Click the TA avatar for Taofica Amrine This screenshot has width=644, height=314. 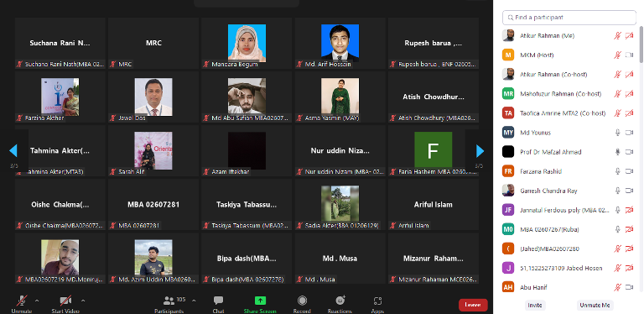click(508, 113)
